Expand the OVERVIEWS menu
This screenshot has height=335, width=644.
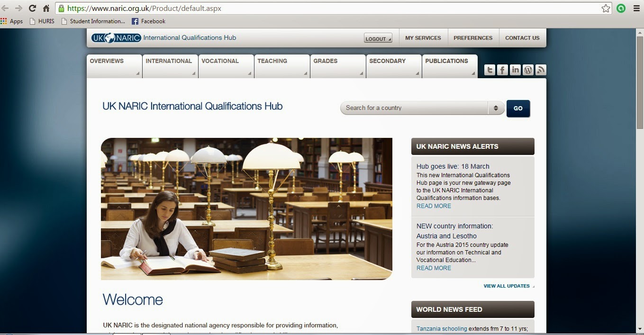pyautogui.click(x=114, y=66)
